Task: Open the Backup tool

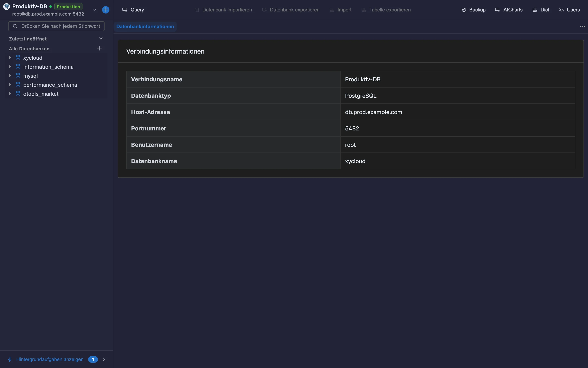Action: tap(473, 10)
